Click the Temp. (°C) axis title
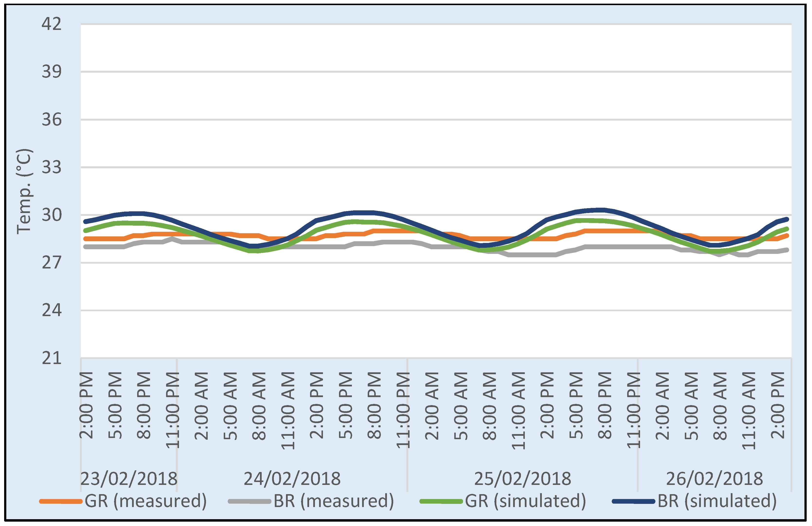 pyautogui.click(x=24, y=191)
